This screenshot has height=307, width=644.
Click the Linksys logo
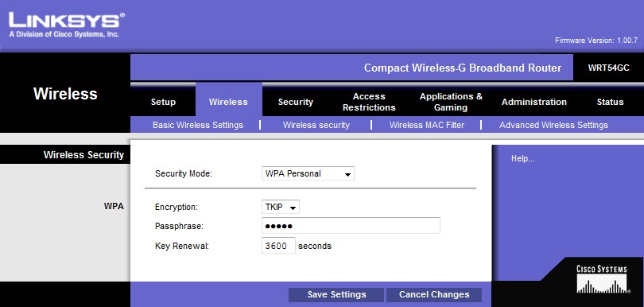pos(67,25)
